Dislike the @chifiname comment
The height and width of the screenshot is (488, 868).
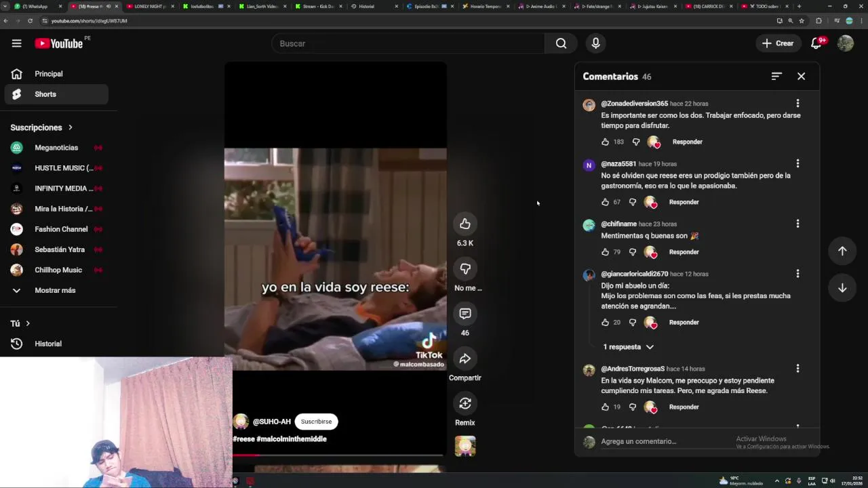(x=633, y=252)
